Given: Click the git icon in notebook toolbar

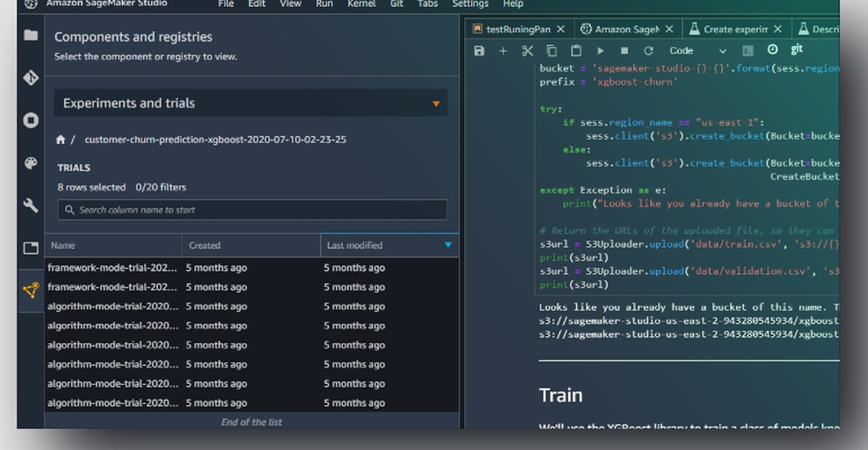Looking at the screenshot, I should (x=797, y=49).
